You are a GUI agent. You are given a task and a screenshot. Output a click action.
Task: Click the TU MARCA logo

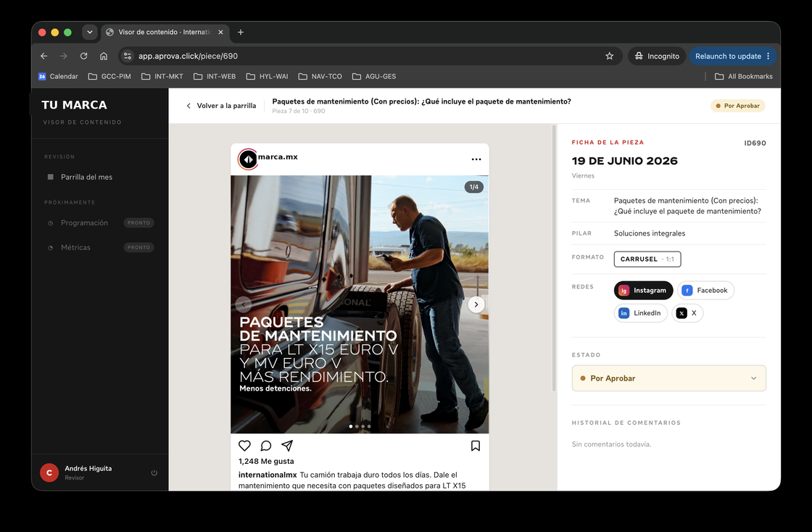[x=74, y=105]
